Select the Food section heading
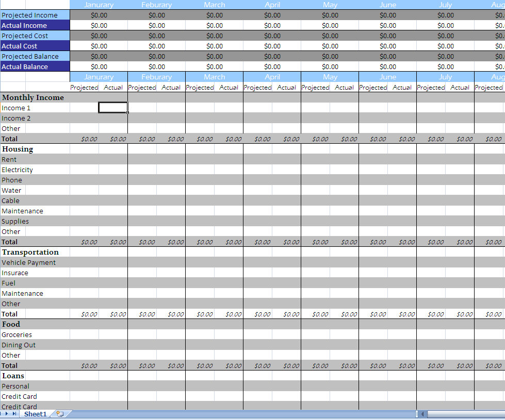 [x=11, y=324]
